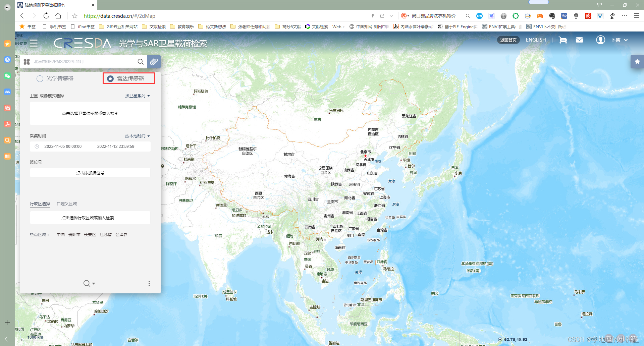Click the sidebar yellow star favorites icon
This screenshot has height=346, width=644.
(7, 44)
